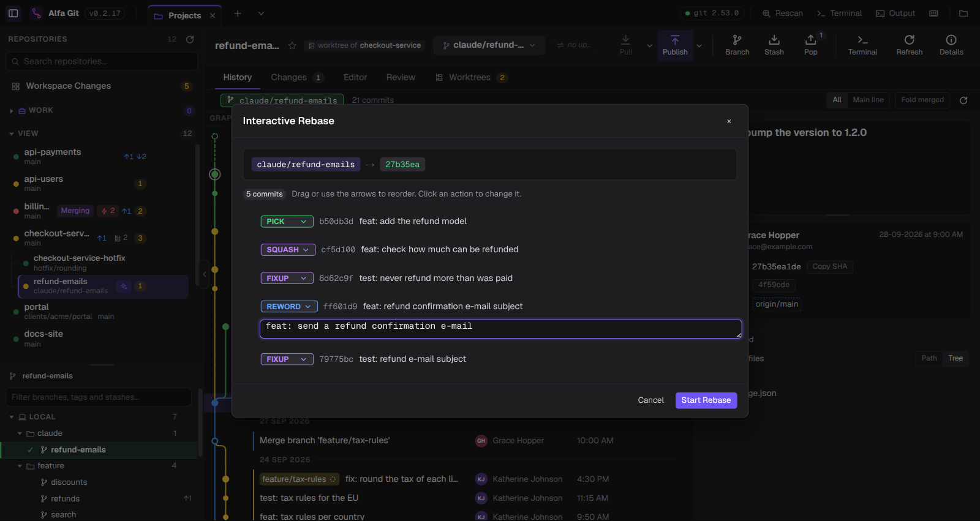The image size is (980, 521).
Task: Collapse the VIEW group
Action: (x=12, y=133)
